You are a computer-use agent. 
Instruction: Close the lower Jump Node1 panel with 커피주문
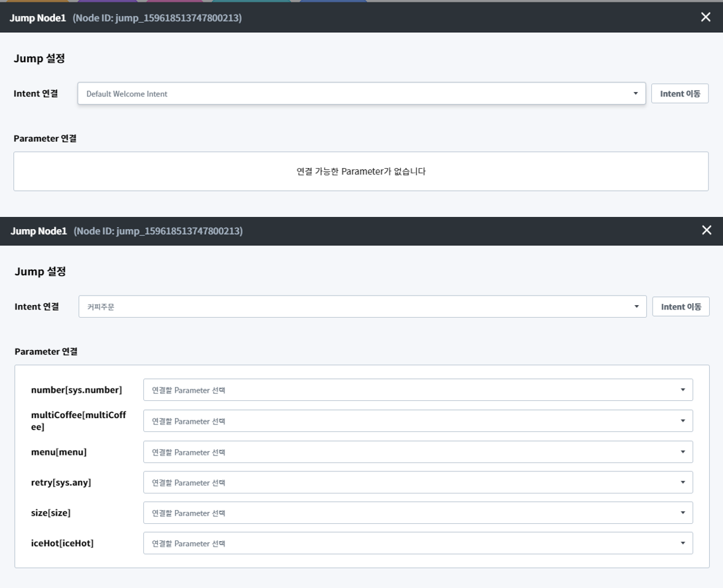(707, 230)
